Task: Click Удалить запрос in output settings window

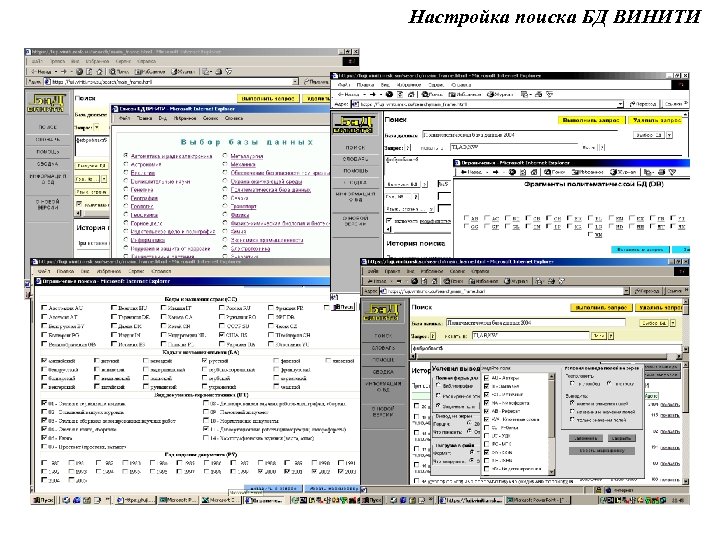Action: (x=660, y=308)
